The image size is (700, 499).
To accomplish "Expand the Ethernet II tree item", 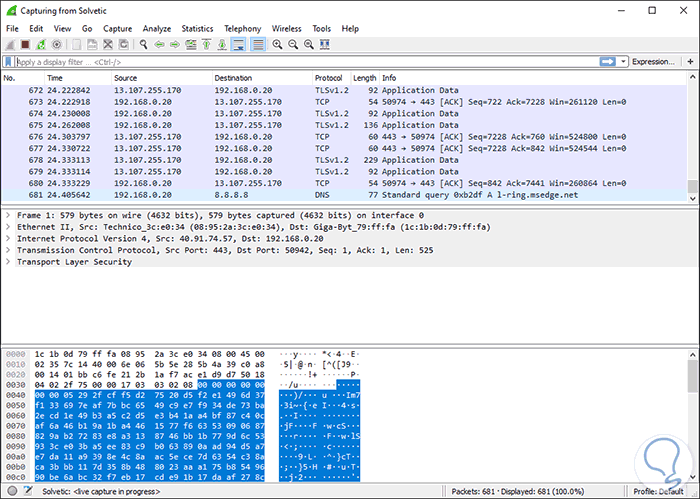I will click(8, 227).
